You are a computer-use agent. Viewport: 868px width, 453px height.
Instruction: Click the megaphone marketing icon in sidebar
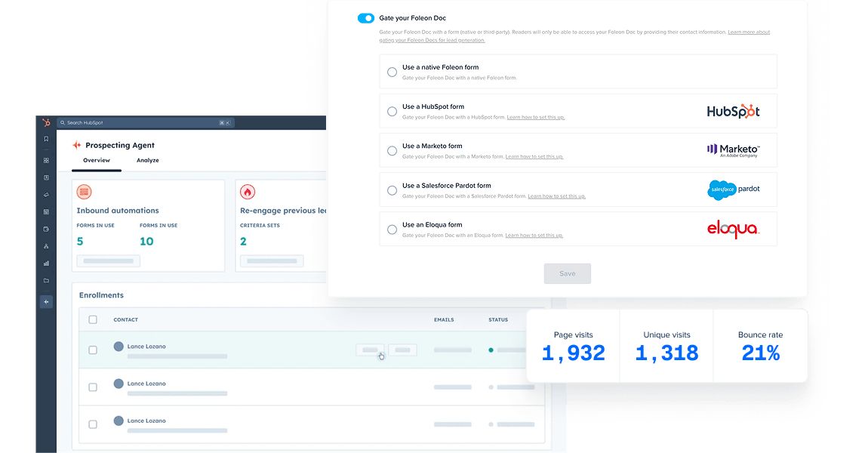(x=46, y=195)
